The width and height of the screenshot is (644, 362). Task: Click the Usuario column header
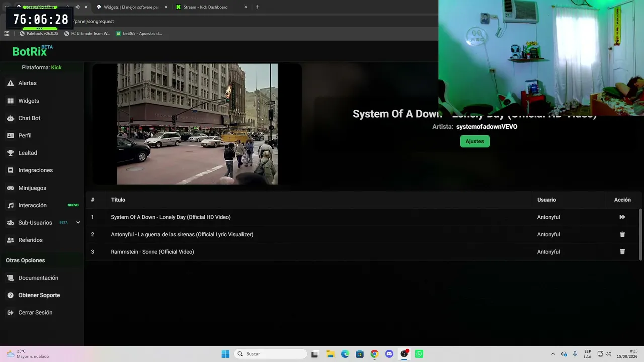point(546,200)
